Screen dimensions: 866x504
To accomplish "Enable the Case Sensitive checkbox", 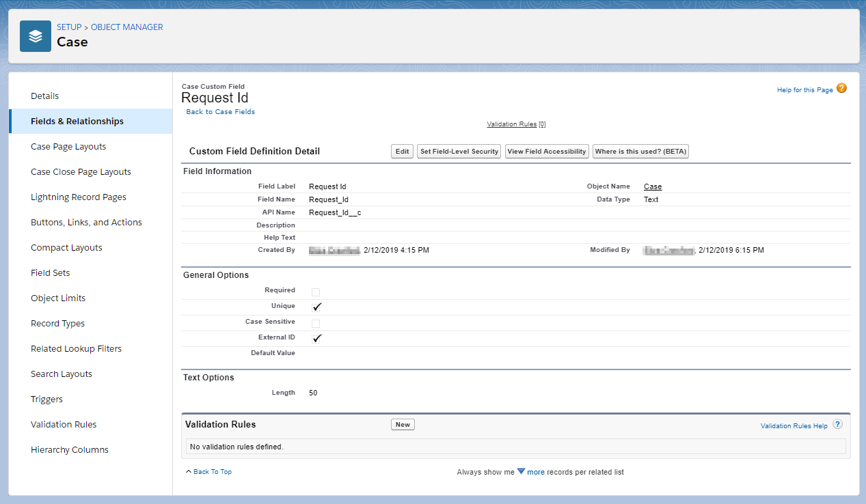I will pos(316,322).
